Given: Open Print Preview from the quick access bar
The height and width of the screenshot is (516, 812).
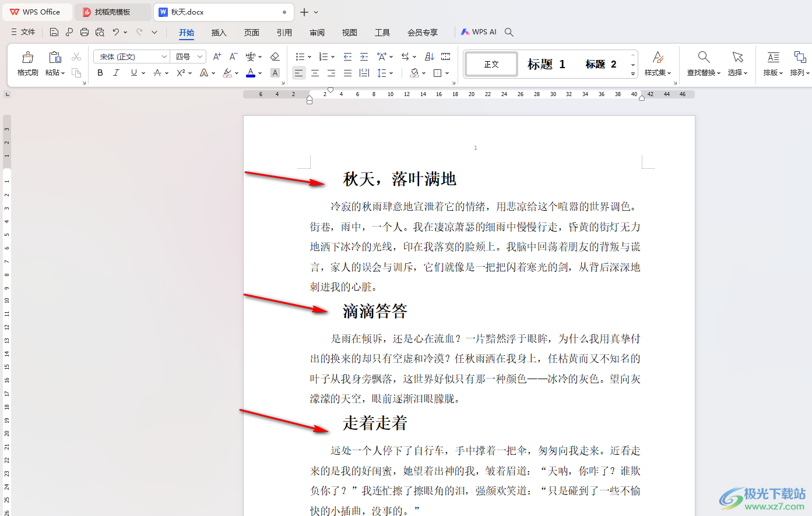Looking at the screenshot, I should (x=100, y=32).
